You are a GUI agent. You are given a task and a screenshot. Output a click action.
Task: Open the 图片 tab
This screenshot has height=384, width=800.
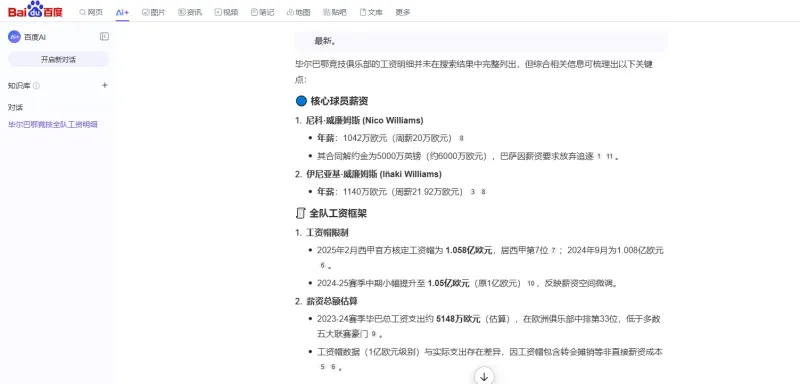[x=154, y=12]
